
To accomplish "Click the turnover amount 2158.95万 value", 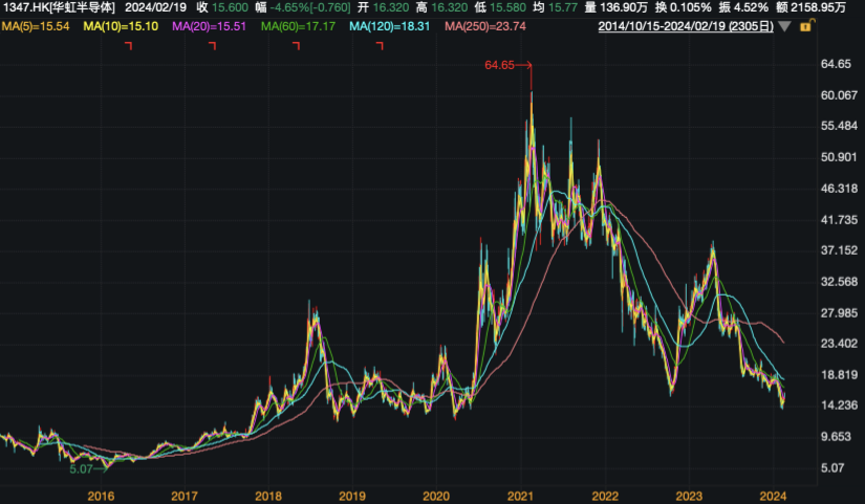I will (x=819, y=8).
